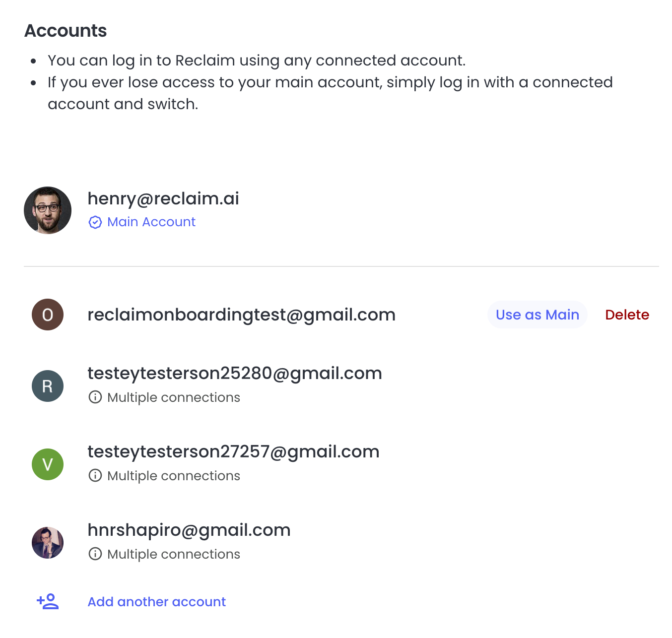Set reclaimonboardingtest account with Use as Main
Viewport: 672px width, 638px height.
coord(538,315)
